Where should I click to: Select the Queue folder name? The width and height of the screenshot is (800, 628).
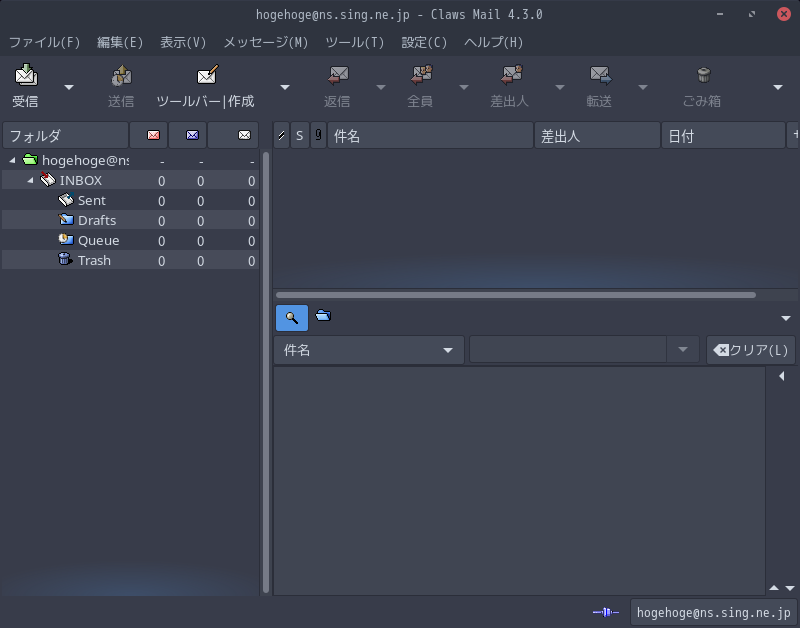coord(98,240)
